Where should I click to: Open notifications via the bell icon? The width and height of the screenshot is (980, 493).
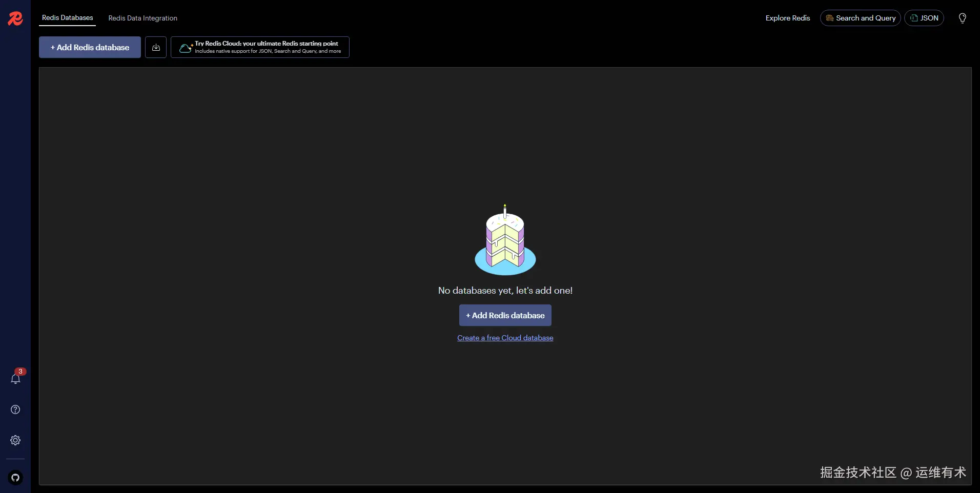[x=15, y=380]
